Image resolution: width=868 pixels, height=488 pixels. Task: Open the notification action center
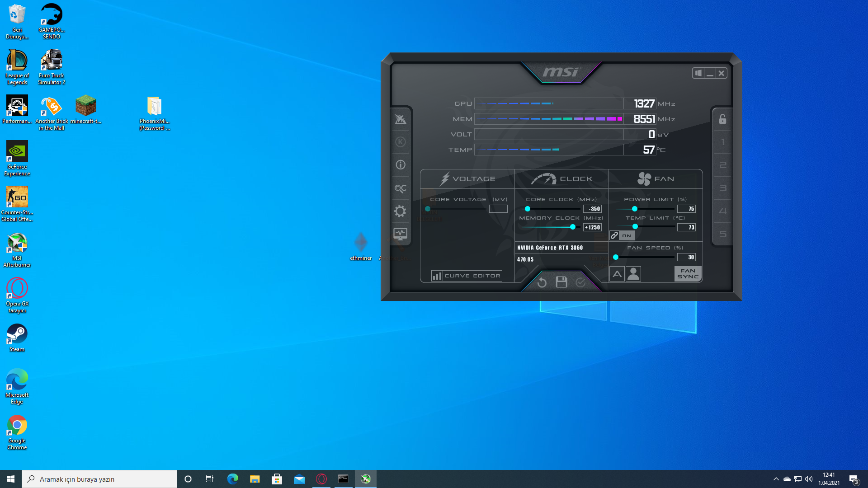click(x=854, y=479)
